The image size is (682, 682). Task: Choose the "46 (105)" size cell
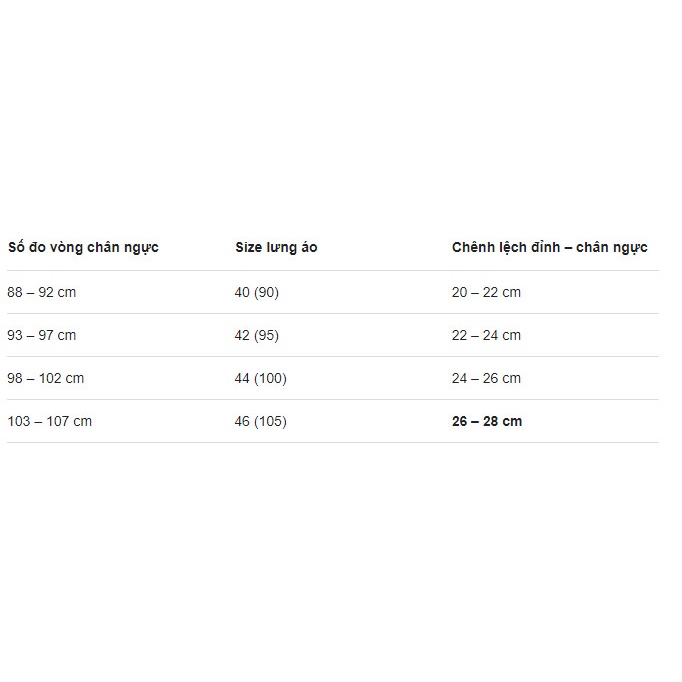pos(260,421)
